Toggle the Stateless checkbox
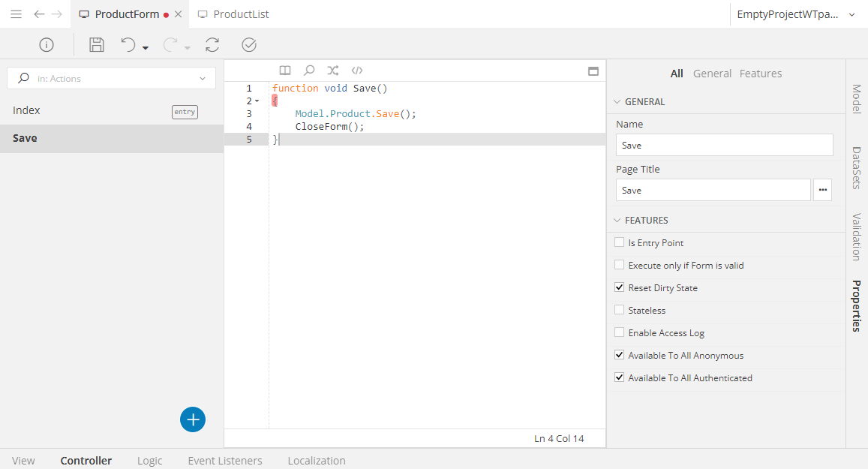 click(620, 310)
